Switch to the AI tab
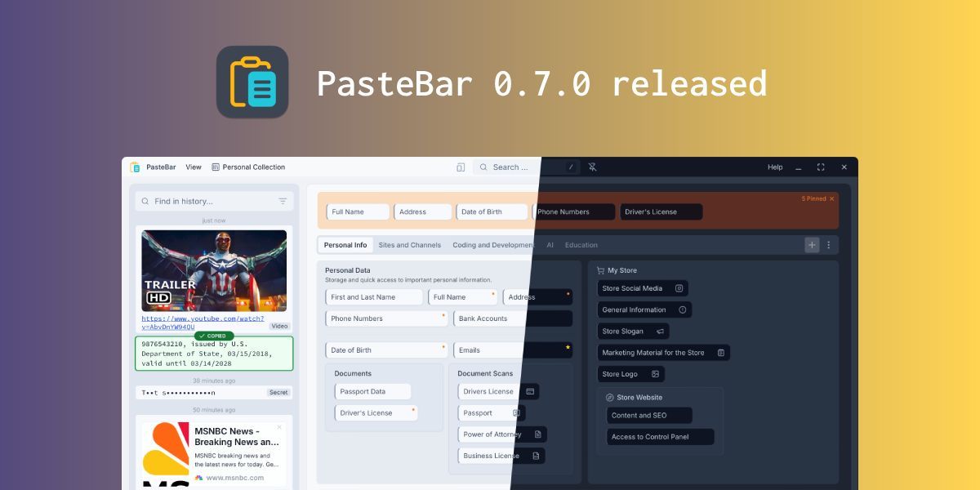Screen dimensions: 980x490 coord(550,245)
